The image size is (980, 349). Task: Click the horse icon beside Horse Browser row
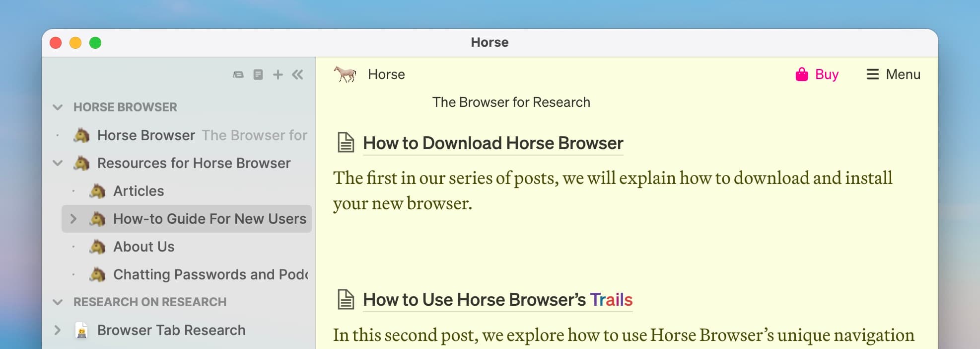click(x=81, y=135)
